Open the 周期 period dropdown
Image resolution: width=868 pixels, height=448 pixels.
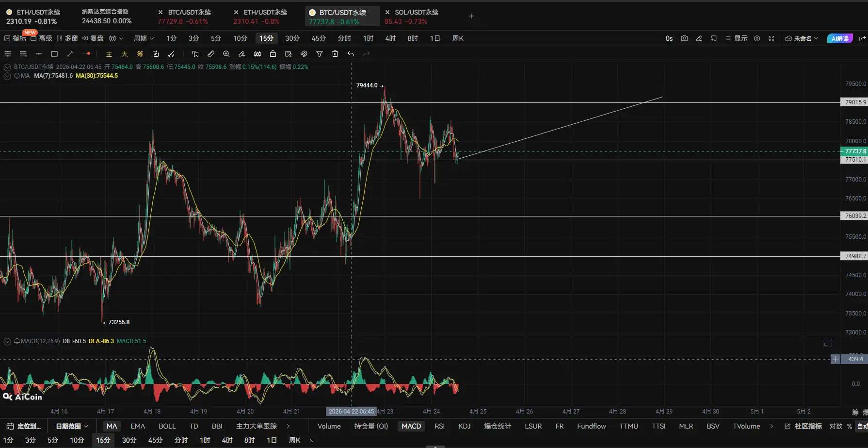point(144,38)
